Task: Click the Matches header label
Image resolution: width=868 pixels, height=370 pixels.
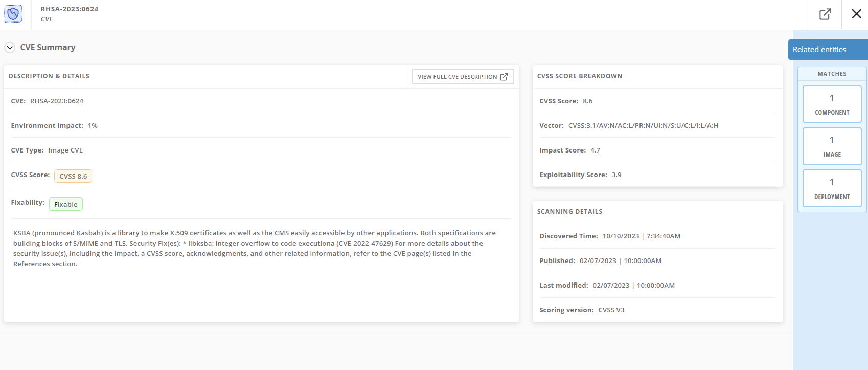Action: coord(832,74)
